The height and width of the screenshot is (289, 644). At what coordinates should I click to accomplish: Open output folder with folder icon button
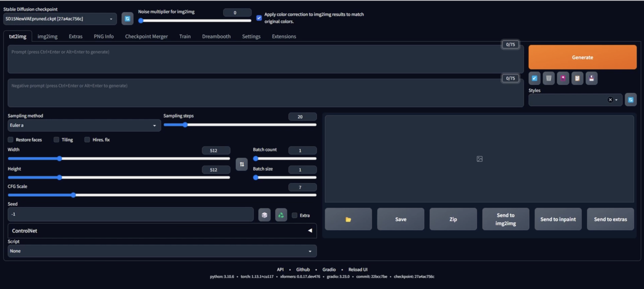(348, 219)
